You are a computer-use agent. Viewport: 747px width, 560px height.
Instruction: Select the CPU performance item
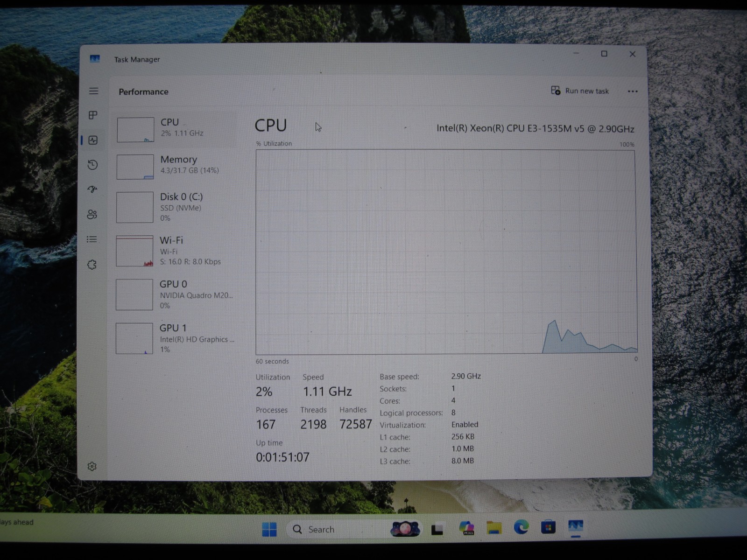(176, 129)
